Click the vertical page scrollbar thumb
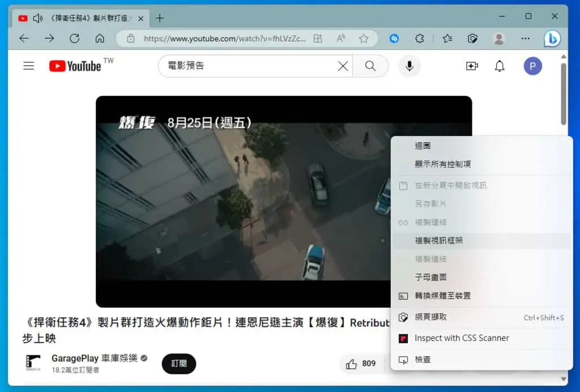The height and width of the screenshot is (392, 580). click(x=564, y=94)
